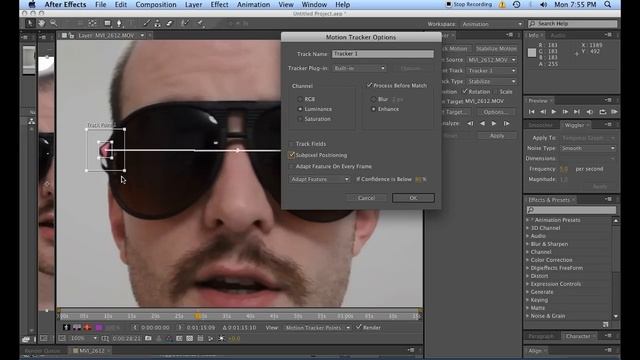Open the Layer menu
This screenshot has height=360, width=640.
193,4
